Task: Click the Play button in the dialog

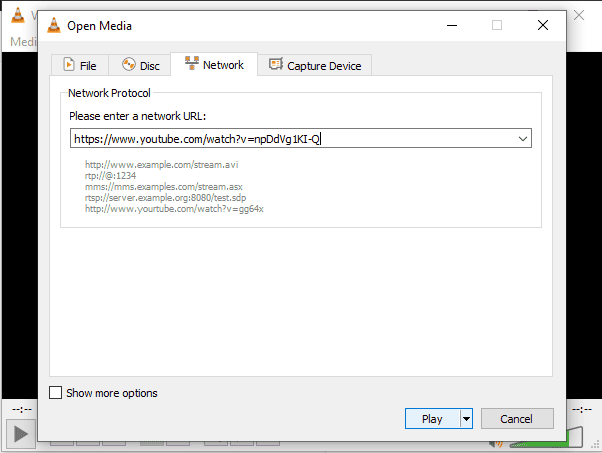Action: tap(431, 419)
